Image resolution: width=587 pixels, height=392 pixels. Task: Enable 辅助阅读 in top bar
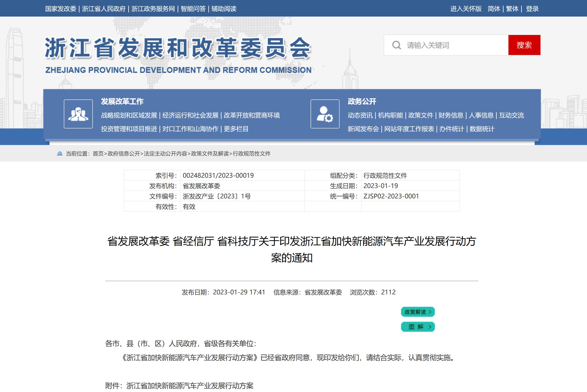pos(224,9)
